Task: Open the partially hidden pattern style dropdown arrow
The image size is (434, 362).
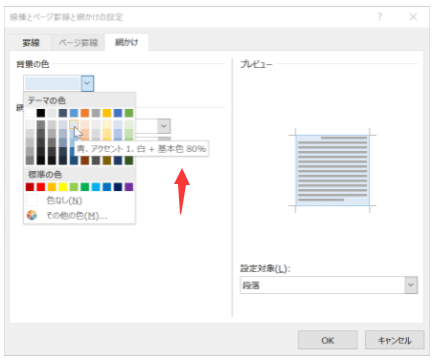Action: pyautogui.click(x=164, y=126)
